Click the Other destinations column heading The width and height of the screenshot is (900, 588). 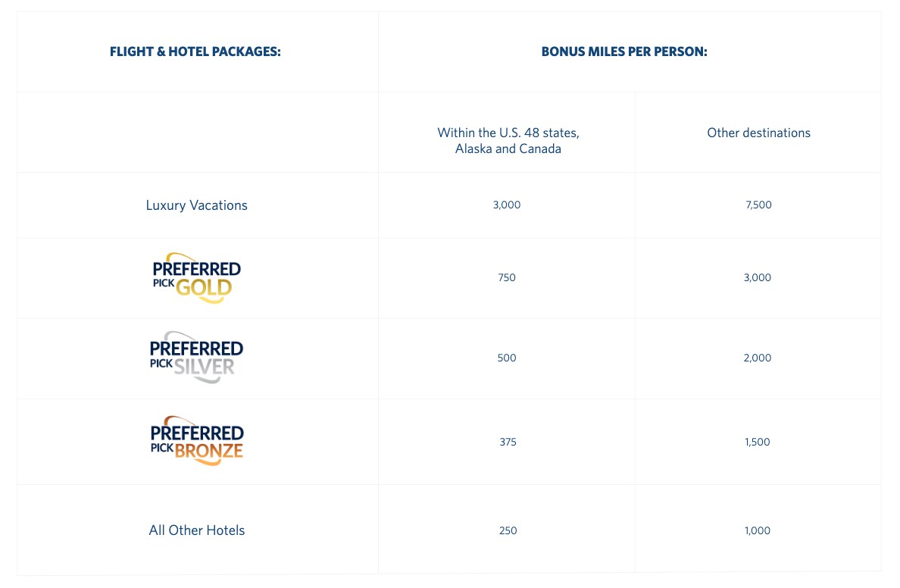pyautogui.click(x=758, y=133)
